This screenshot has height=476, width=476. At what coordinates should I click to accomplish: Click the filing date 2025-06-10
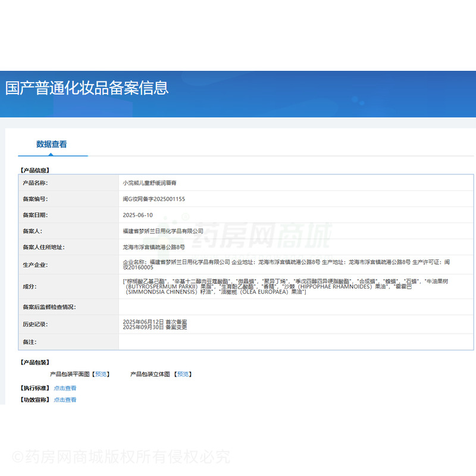click(x=137, y=215)
